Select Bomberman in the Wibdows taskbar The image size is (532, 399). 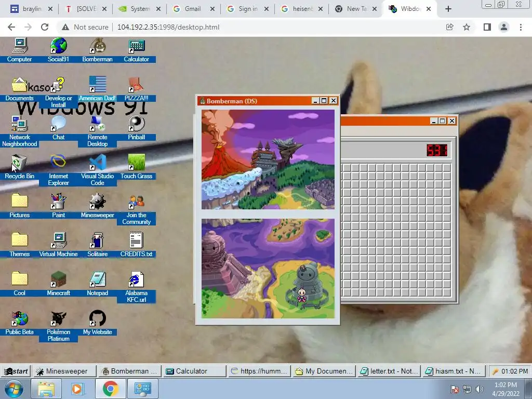point(129,371)
